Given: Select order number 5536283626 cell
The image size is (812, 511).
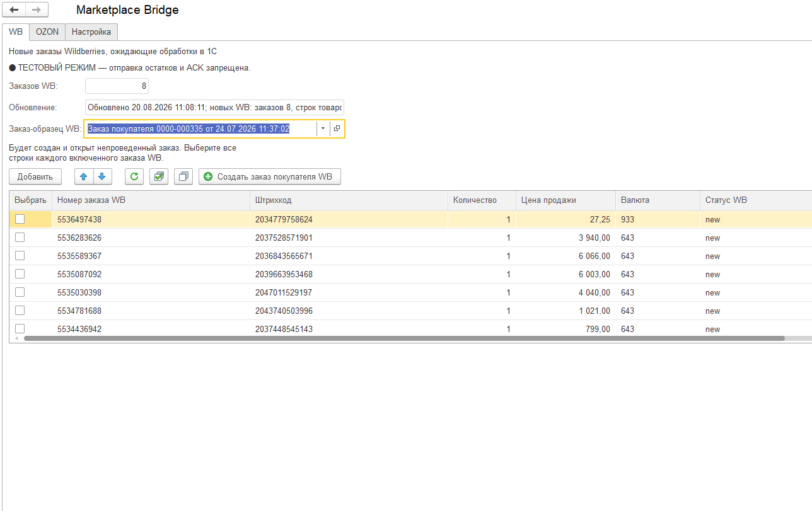Looking at the screenshot, I should click(151, 238).
